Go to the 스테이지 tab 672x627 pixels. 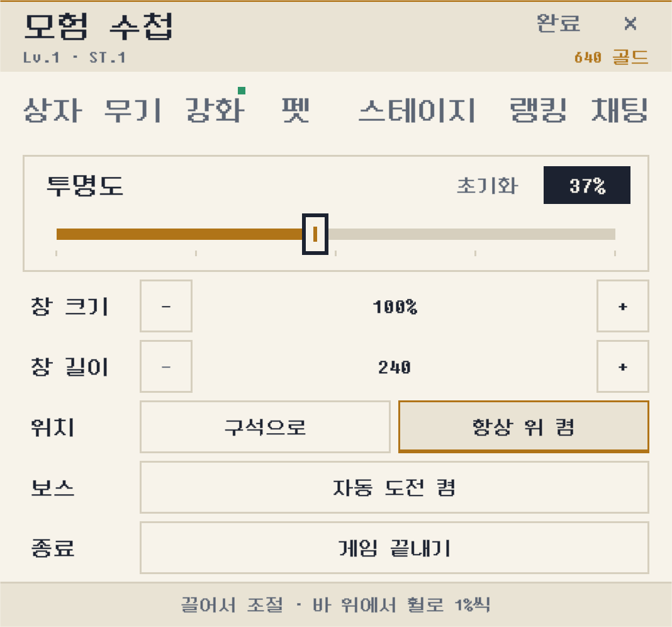417,110
